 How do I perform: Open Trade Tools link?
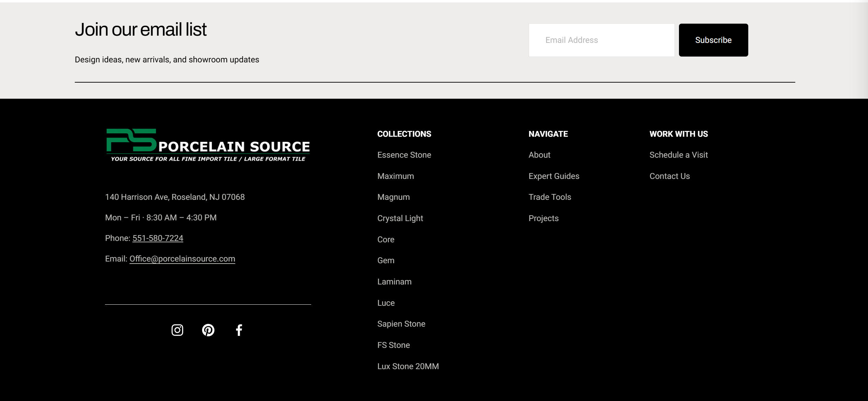[550, 197]
